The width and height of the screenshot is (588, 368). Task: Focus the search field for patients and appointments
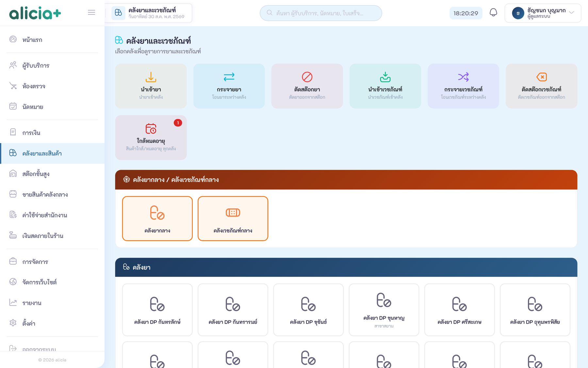pyautogui.click(x=321, y=13)
